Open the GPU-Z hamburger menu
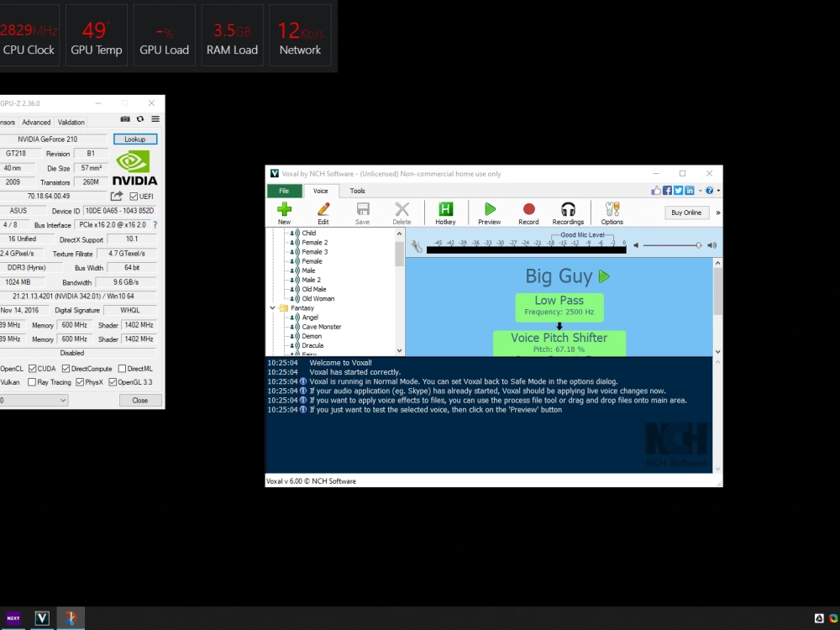 click(155, 119)
